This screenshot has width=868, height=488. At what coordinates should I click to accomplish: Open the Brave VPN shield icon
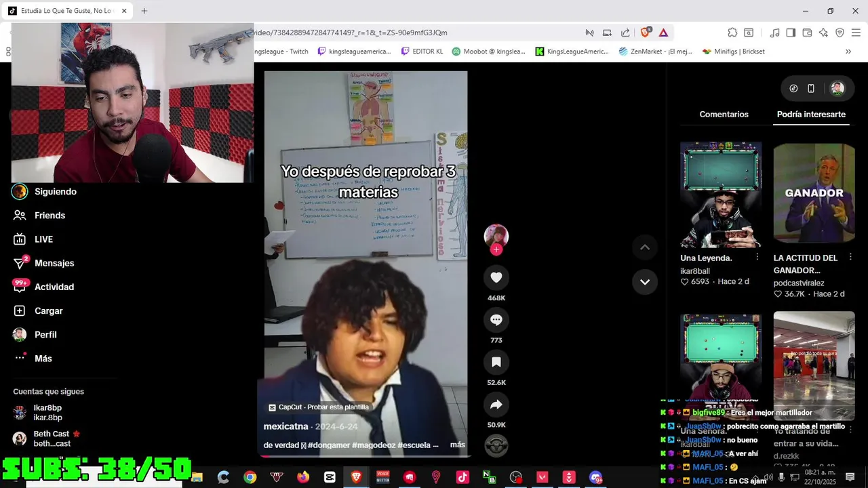840,33
